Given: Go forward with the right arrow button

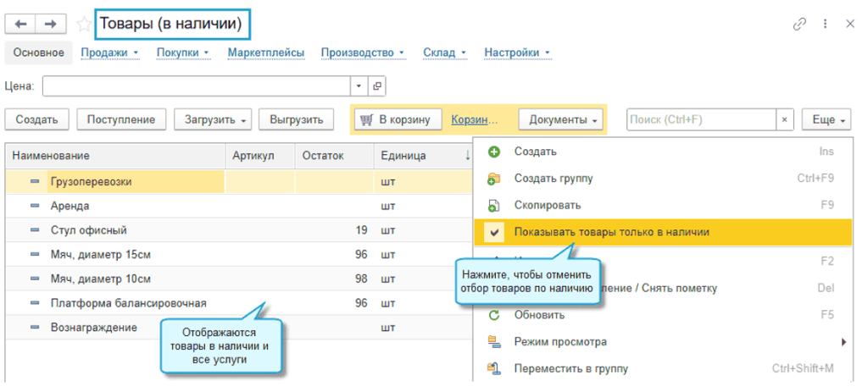Looking at the screenshot, I should 51,24.
